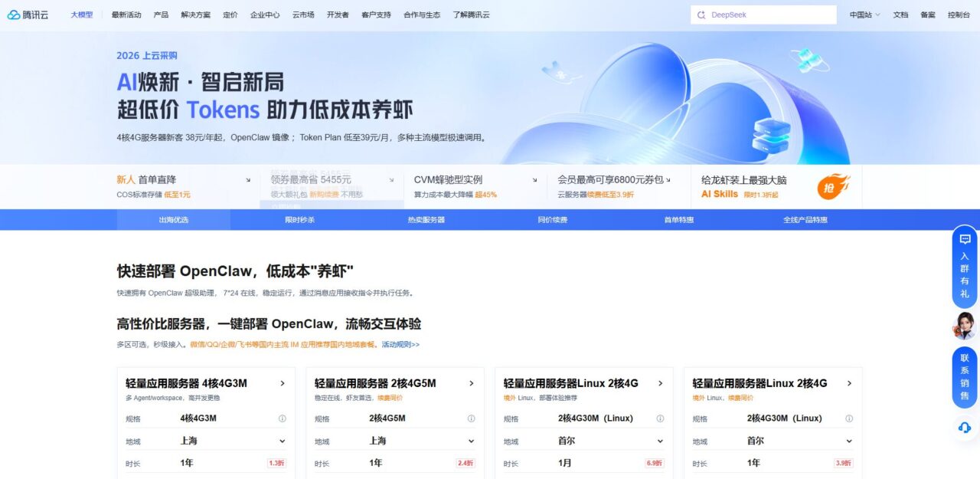Click the 联系销售 sidebar icon
Viewport: 980px width, 479px height.
965,373
